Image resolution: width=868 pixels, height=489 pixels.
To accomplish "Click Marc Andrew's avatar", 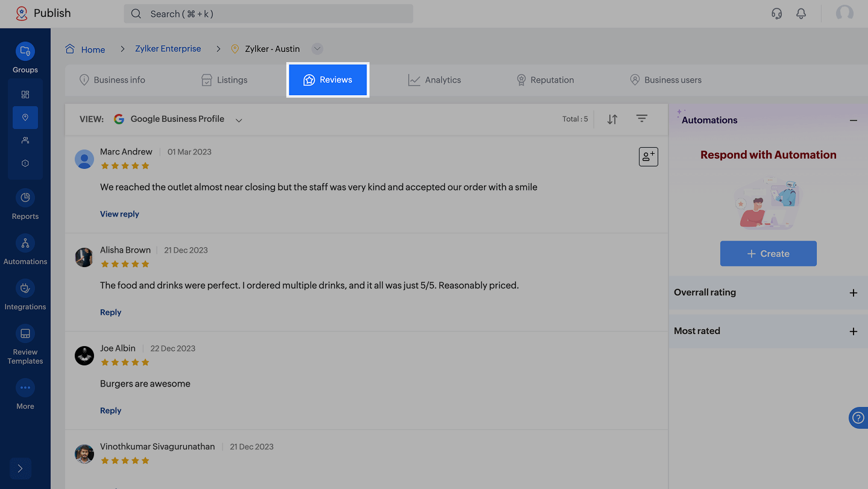I will click(84, 159).
